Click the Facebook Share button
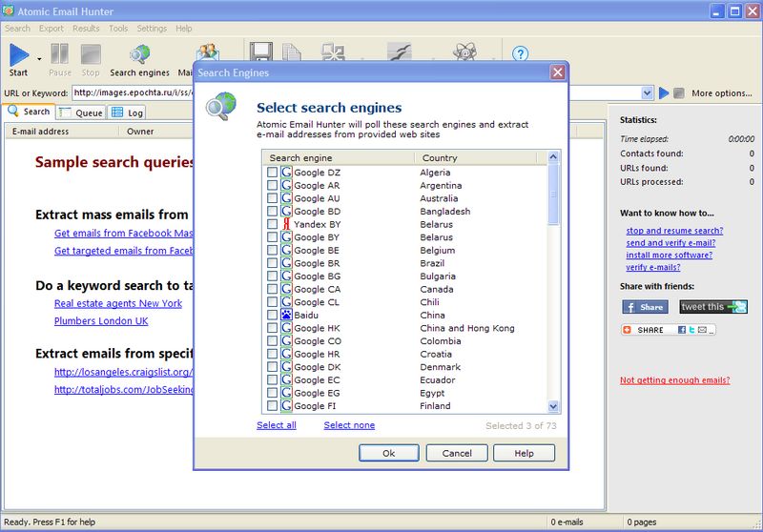Viewport: 763px width, 532px height. coord(645,307)
